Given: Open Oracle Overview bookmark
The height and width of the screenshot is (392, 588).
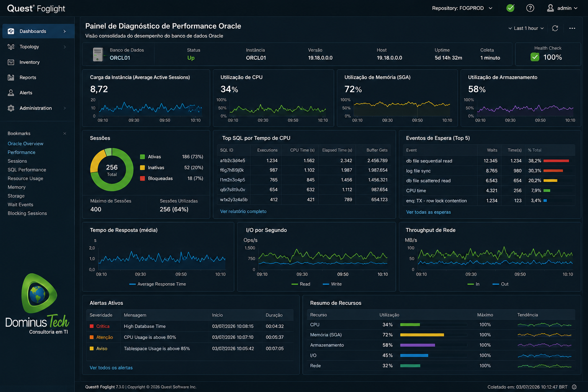Looking at the screenshot, I should pyautogui.click(x=26, y=144).
